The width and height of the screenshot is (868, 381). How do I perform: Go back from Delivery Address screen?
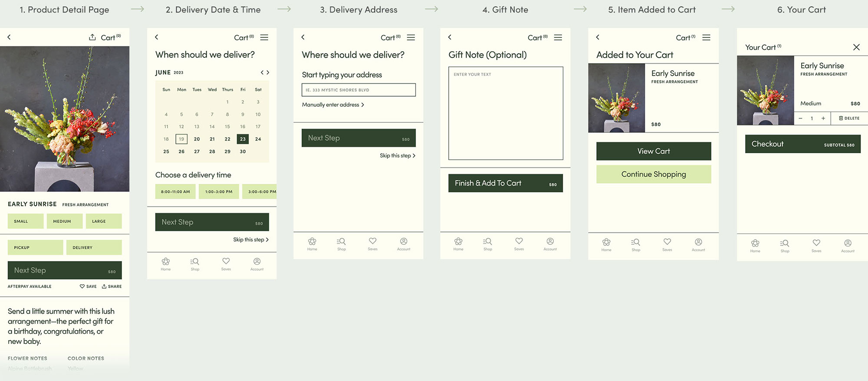(x=303, y=37)
